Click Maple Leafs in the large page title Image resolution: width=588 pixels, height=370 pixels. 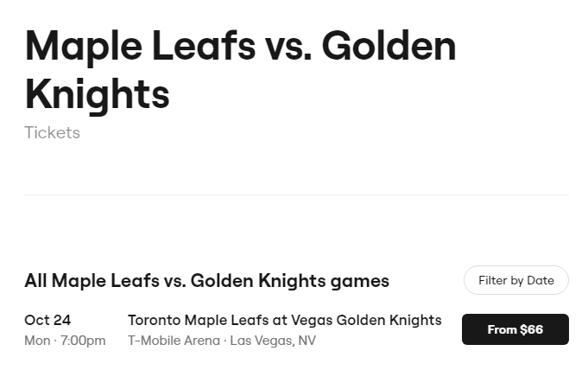[136, 45]
